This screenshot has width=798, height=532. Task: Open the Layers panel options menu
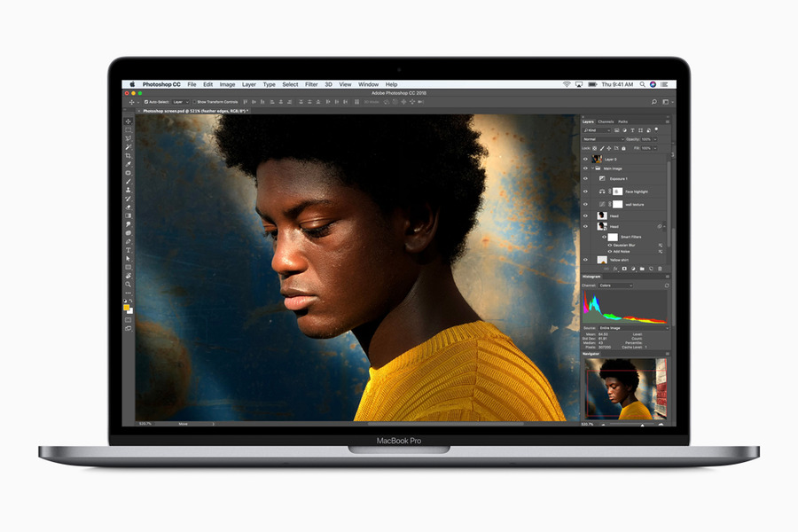point(667,121)
